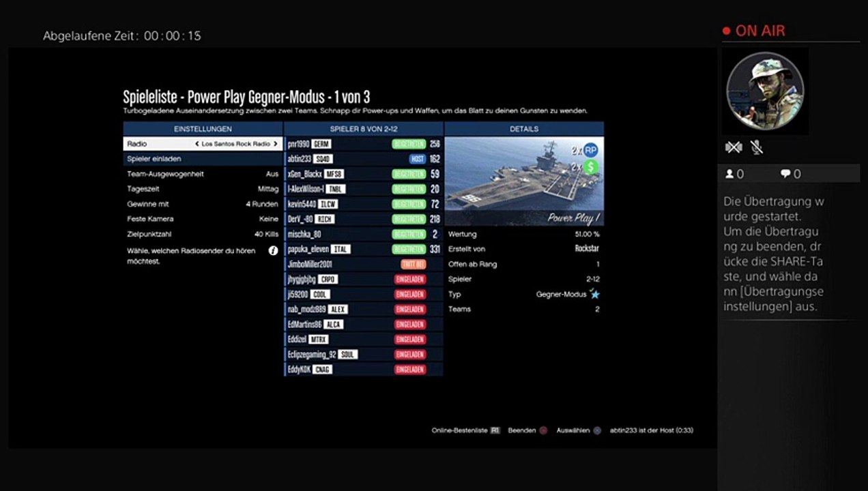Select player mischka_80 row
The width and height of the screenshot is (868, 491).
point(363,234)
